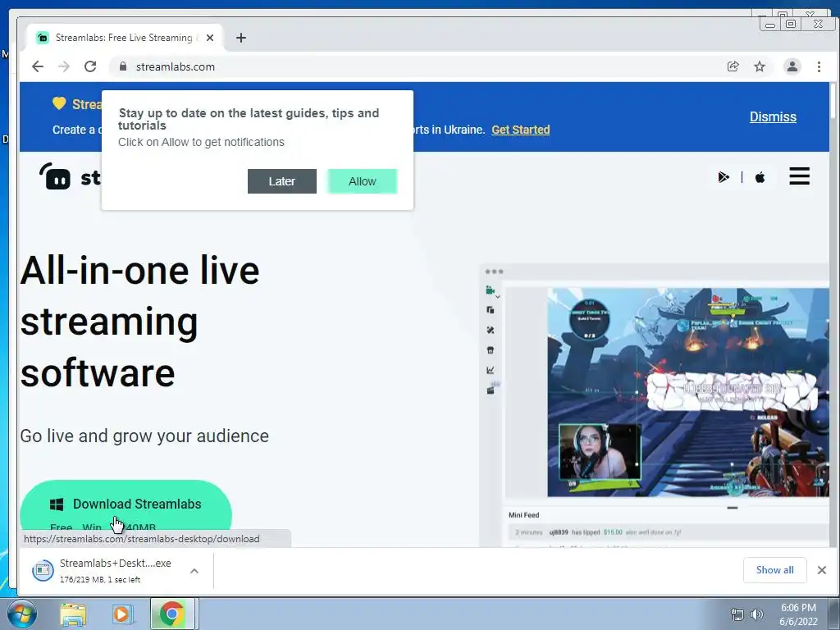Viewport: 840px width, 630px height.
Task: Open the Windows Start menu
Action: click(21, 614)
